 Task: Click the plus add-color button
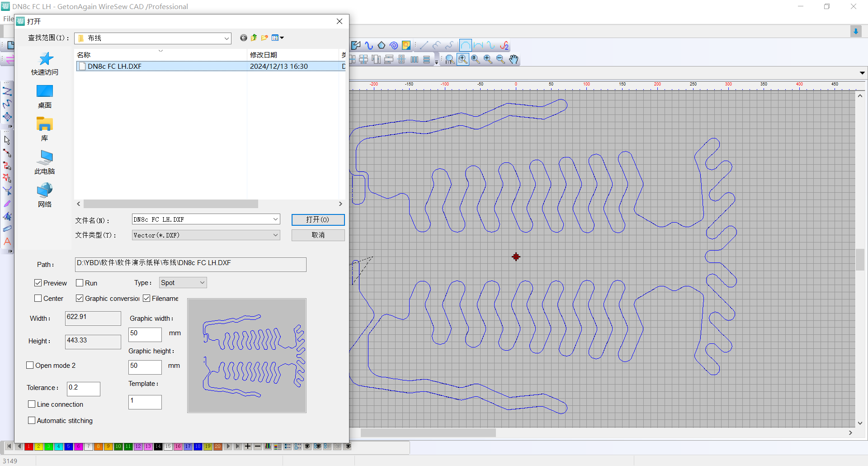coord(248,447)
